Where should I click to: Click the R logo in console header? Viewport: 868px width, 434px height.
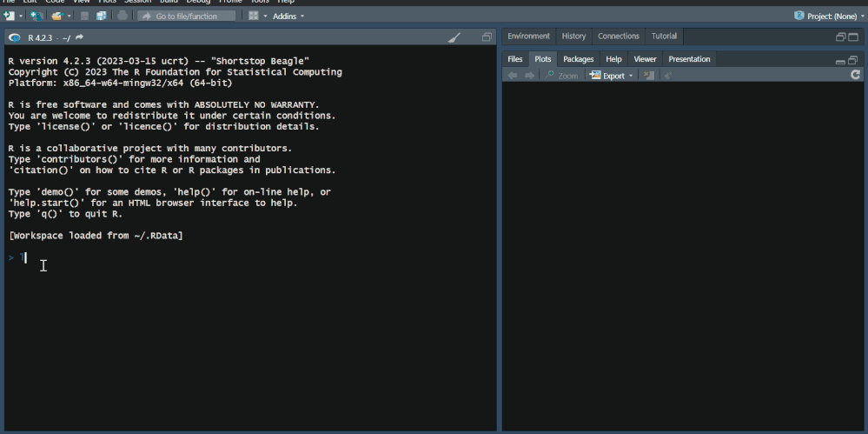tap(15, 37)
